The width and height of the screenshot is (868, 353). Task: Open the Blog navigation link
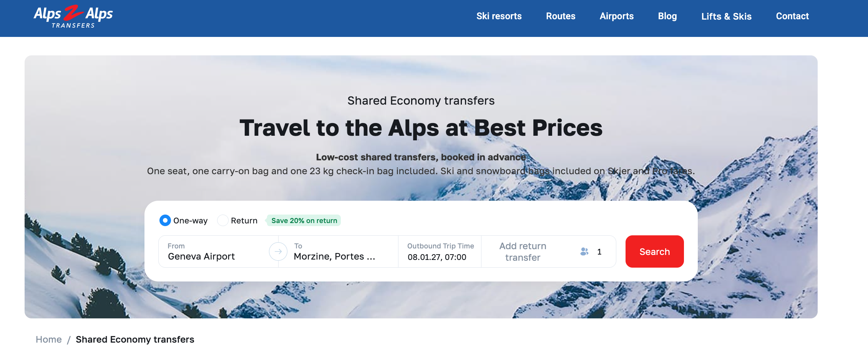point(667,16)
